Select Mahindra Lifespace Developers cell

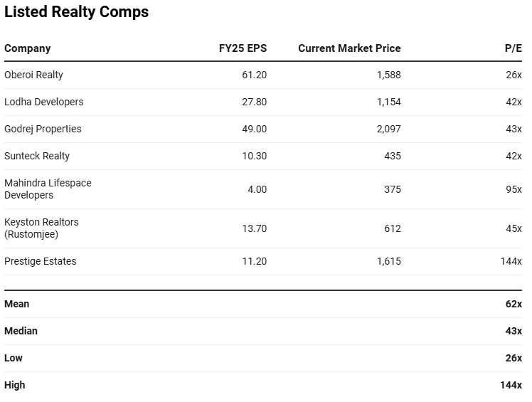click(x=48, y=189)
